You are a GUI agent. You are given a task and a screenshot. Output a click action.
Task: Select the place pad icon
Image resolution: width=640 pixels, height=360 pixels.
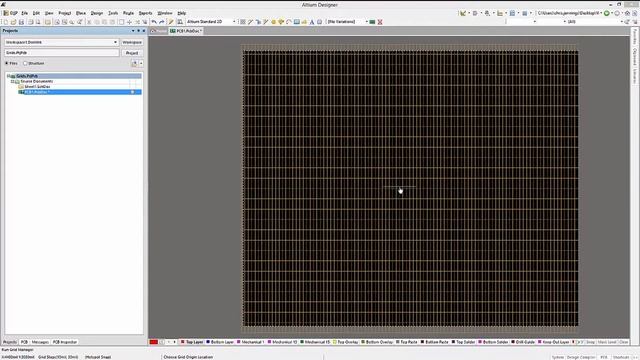tap(273, 22)
